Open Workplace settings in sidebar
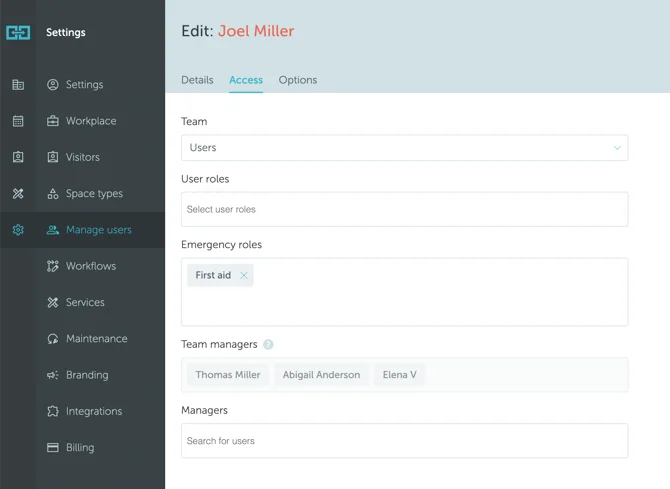This screenshot has width=670, height=489. (x=91, y=121)
